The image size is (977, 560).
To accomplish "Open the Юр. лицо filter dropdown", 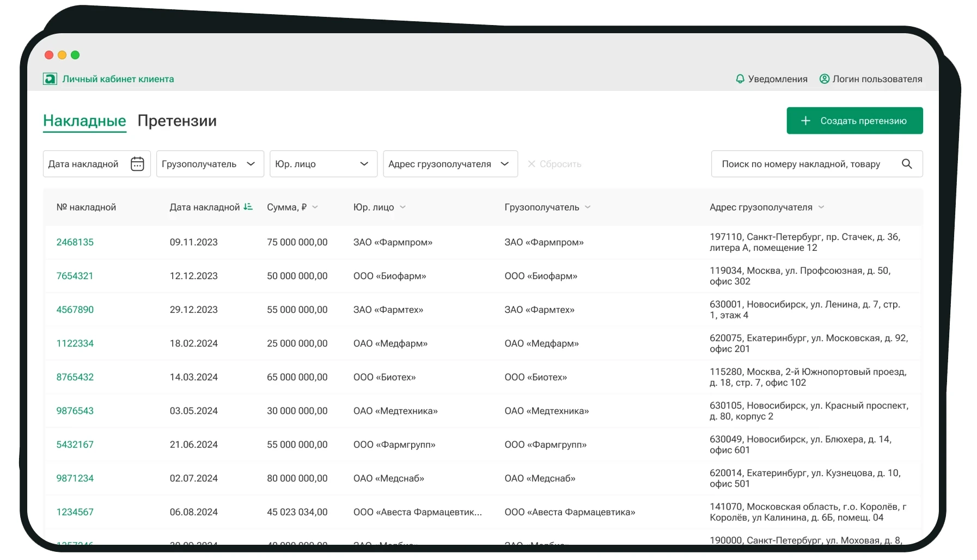I will coord(323,164).
